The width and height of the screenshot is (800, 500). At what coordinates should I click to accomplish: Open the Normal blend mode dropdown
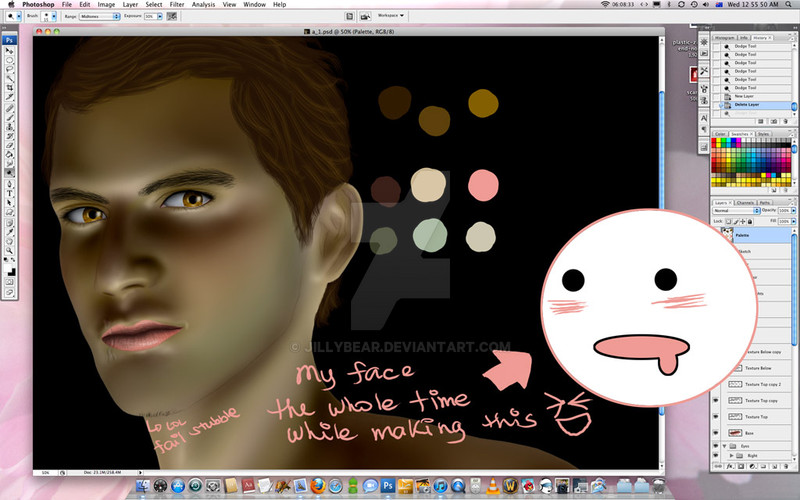pyautogui.click(x=737, y=211)
